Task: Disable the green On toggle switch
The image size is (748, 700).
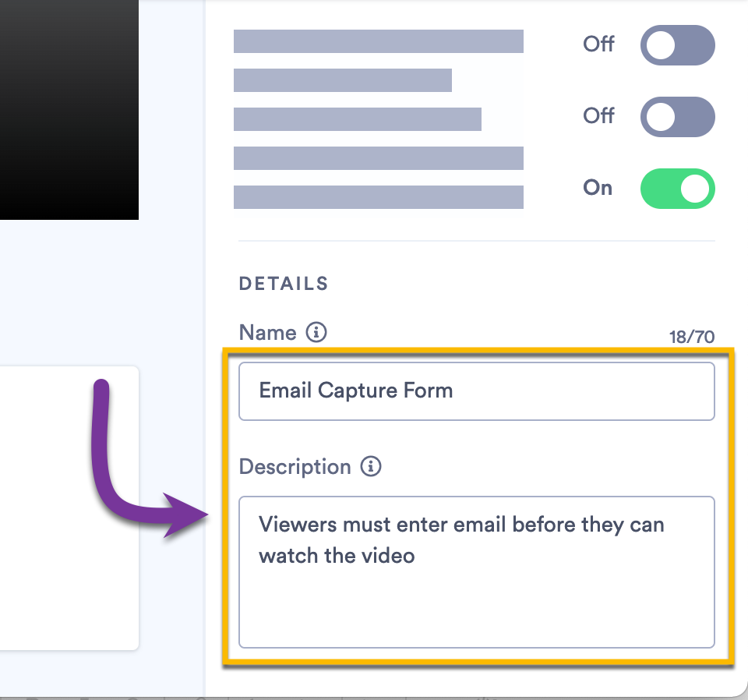Action: [x=677, y=189]
